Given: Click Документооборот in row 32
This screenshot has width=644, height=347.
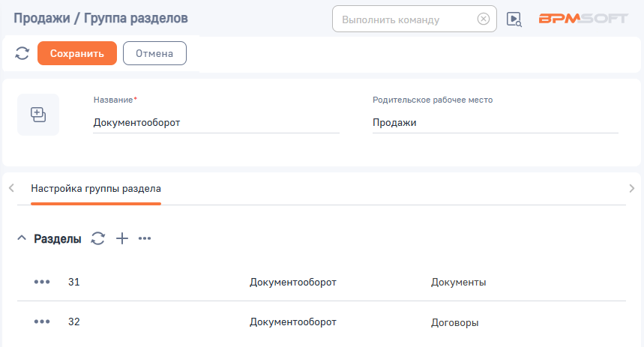Looking at the screenshot, I should [293, 322].
